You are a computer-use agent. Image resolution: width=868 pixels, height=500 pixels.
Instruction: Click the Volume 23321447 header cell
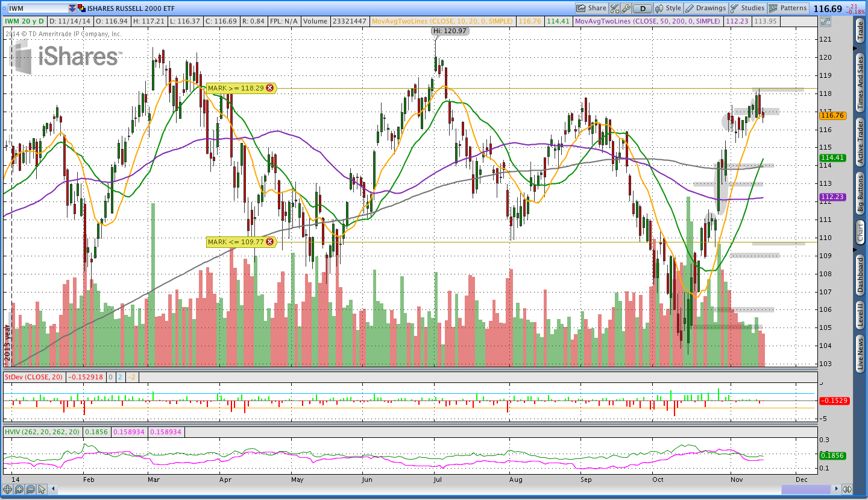tap(335, 21)
